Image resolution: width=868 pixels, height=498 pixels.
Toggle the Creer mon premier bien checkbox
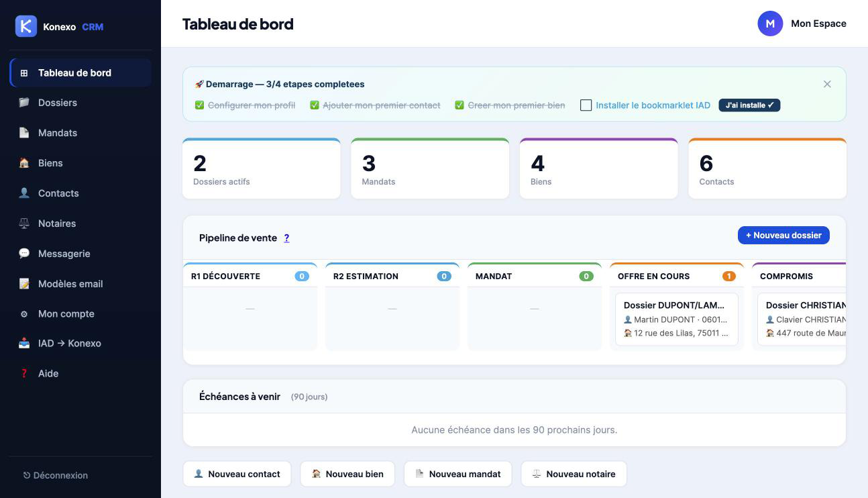point(459,105)
